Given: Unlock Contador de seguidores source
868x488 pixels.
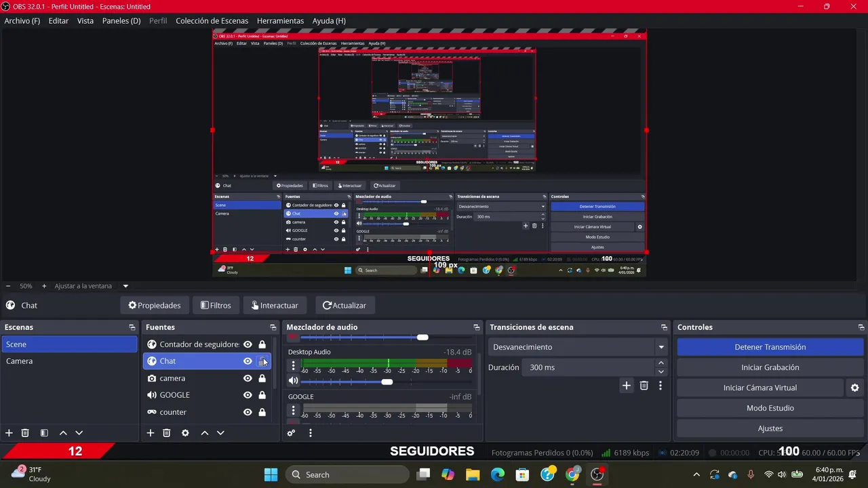Looking at the screenshot, I should [x=262, y=344].
